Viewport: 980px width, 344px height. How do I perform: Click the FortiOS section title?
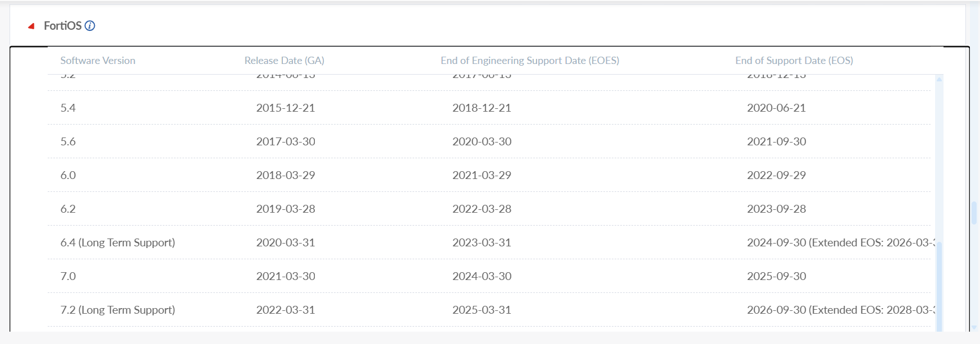(x=62, y=26)
